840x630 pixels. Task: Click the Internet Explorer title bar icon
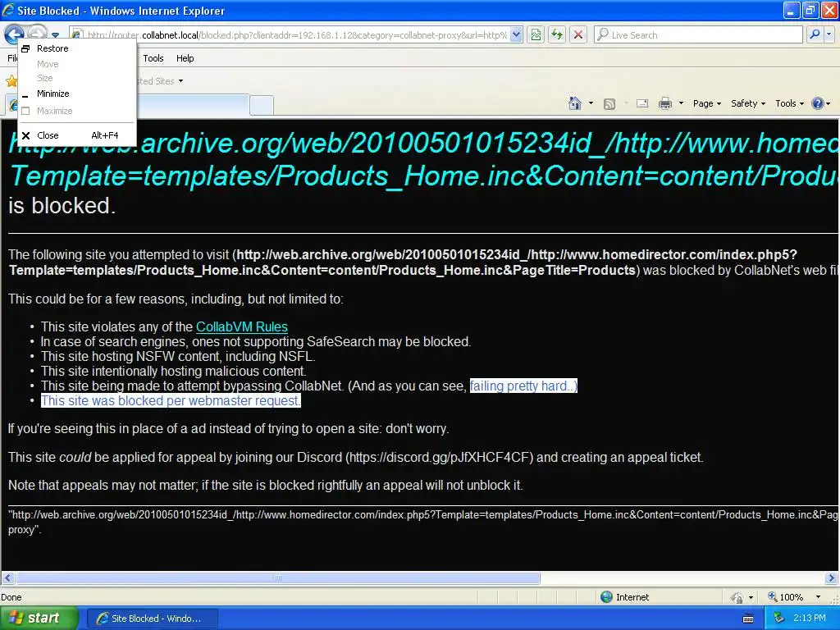[x=8, y=10]
